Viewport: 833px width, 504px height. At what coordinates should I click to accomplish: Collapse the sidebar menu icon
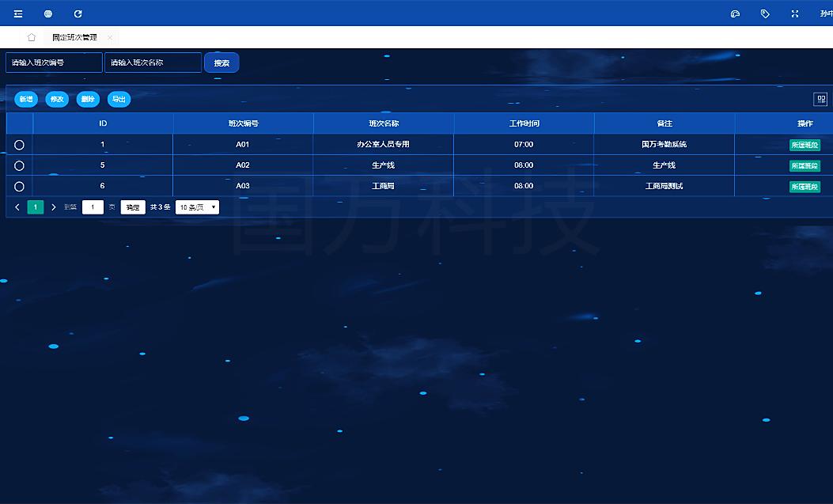click(18, 13)
